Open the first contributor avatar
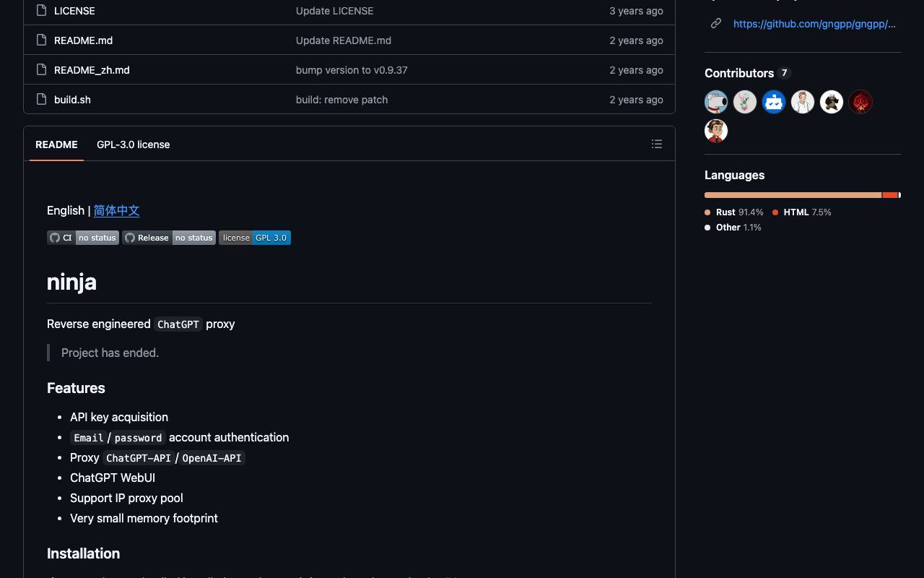Viewport: 924px width, 578px height. (x=716, y=102)
